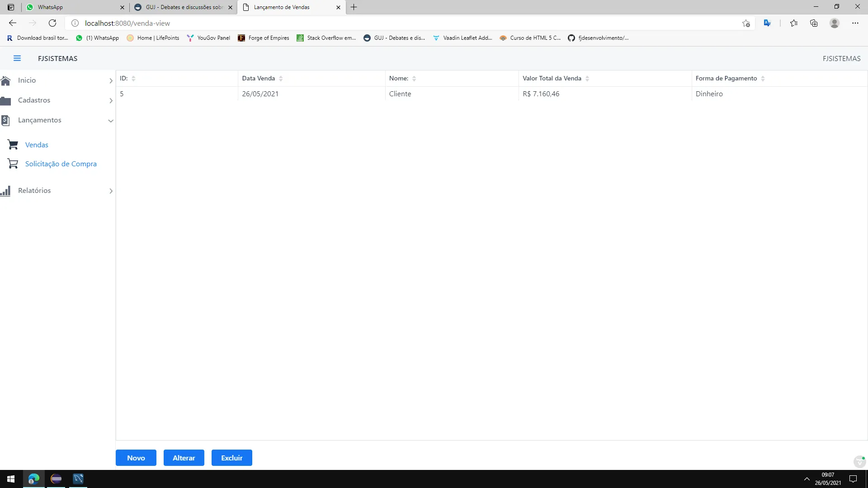Click the Excluir button
Viewport: 868px width, 488px height.
(231, 458)
